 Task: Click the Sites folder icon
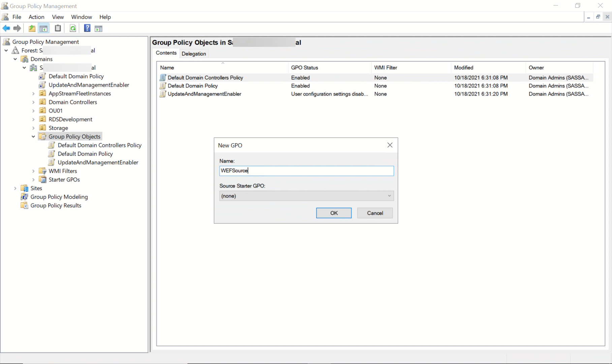click(25, 188)
